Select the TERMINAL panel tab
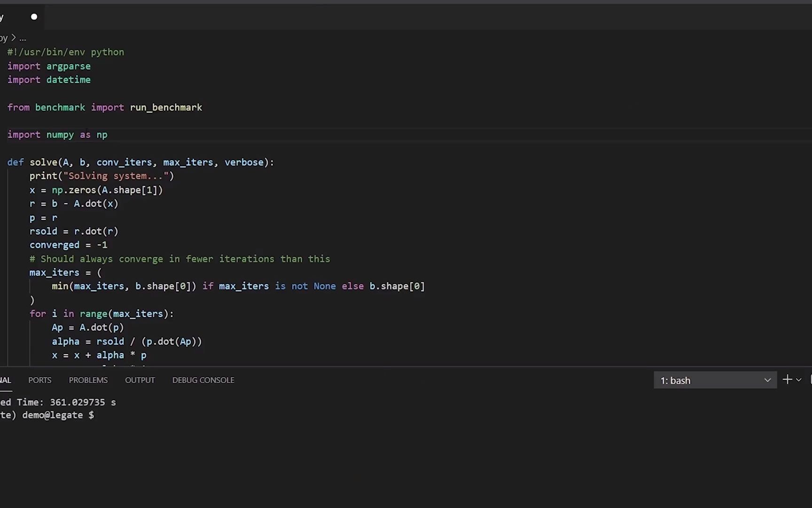The image size is (812, 508). pyautogui.click(x=5, y=380)
